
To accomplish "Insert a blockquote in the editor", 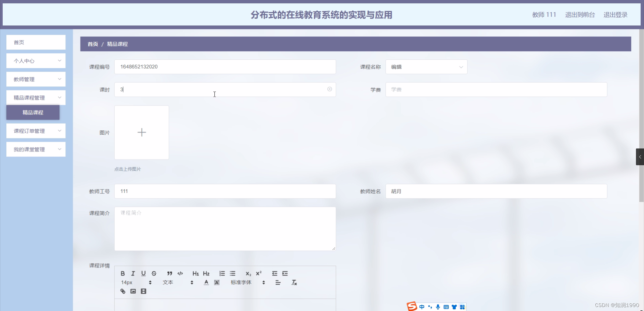I will point(170,273).
